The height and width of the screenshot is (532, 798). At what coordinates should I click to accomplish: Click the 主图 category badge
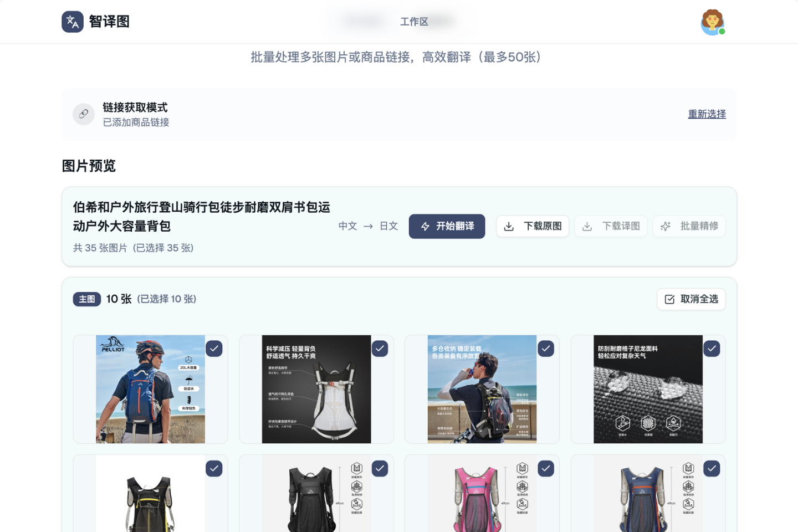click(x=87, y=299)
